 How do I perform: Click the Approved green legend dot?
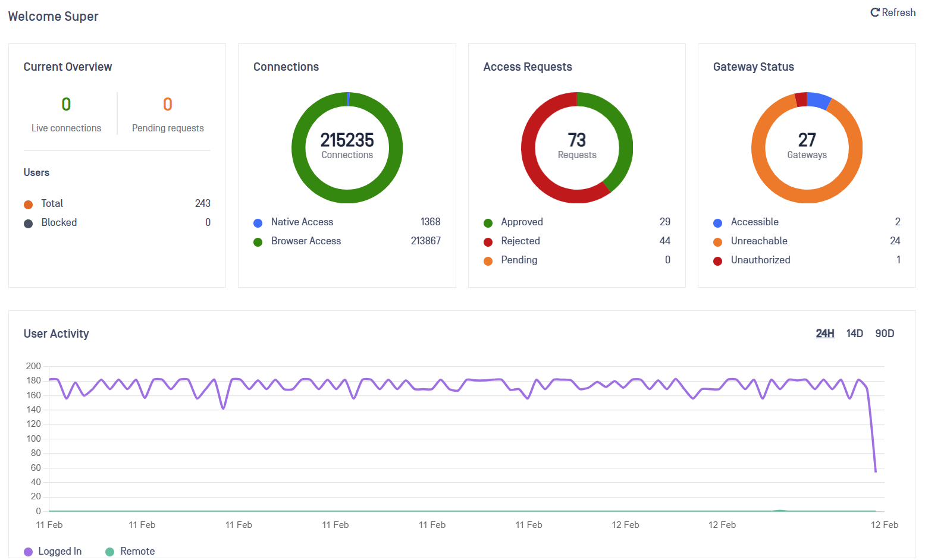[x=488, y=223]
